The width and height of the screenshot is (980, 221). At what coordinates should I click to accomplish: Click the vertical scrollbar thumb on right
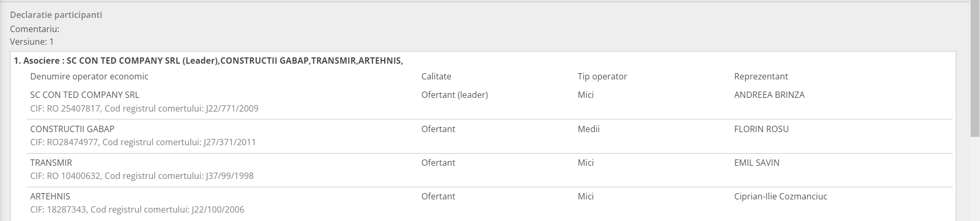975,68
